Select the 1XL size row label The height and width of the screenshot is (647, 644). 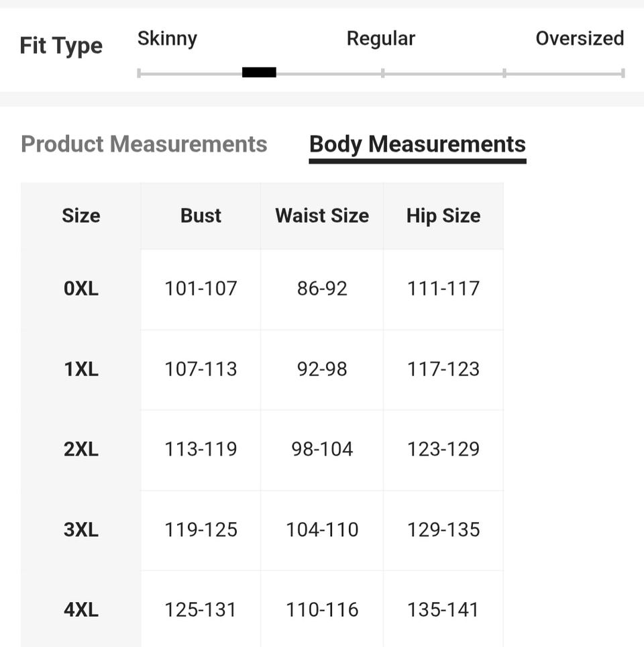tap(81, 368)
